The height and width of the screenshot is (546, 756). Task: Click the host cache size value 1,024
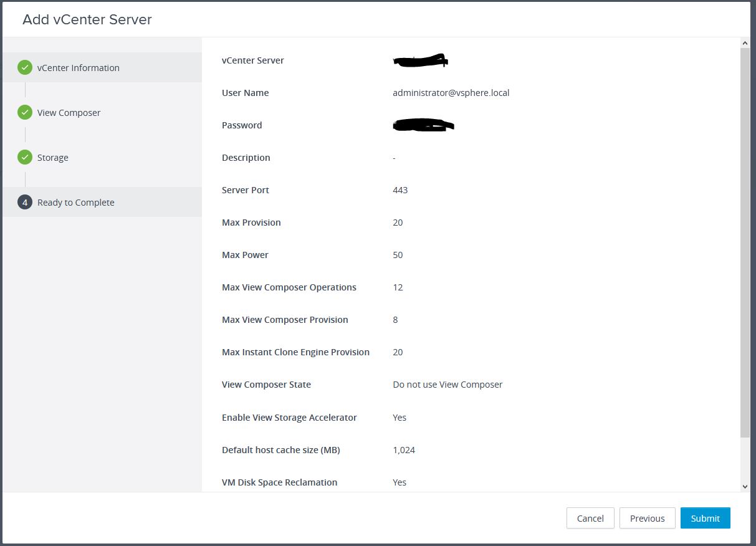(x=404, y=450)
